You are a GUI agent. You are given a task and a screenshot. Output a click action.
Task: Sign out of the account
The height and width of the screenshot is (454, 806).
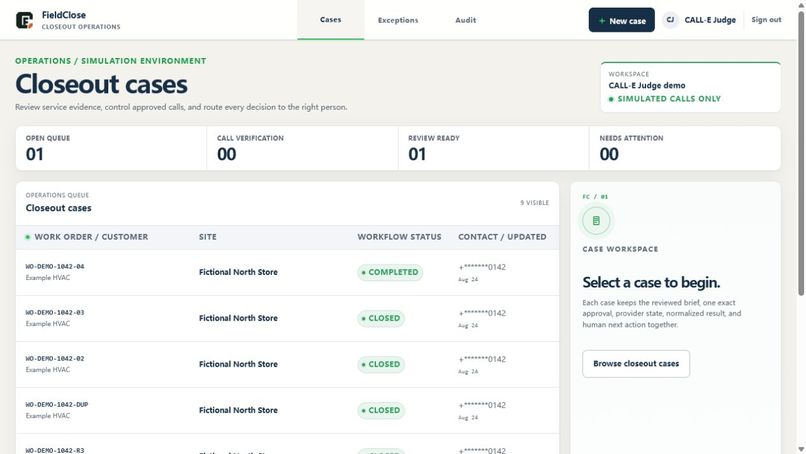pos(766,20)
